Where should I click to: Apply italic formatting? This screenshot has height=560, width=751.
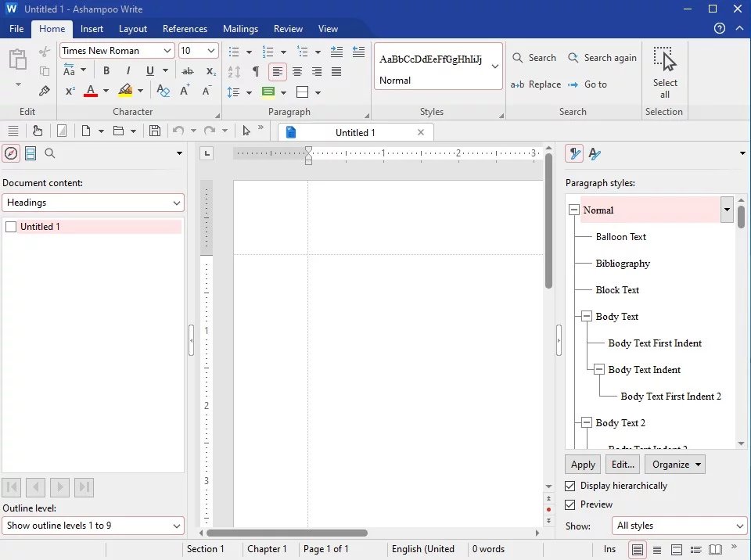coord(128,71)
